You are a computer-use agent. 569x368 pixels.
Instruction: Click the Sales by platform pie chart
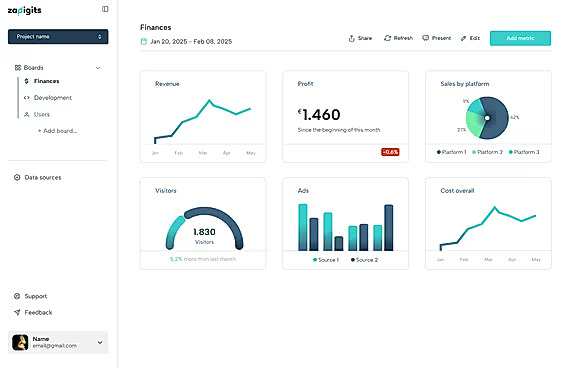(487, 118)
